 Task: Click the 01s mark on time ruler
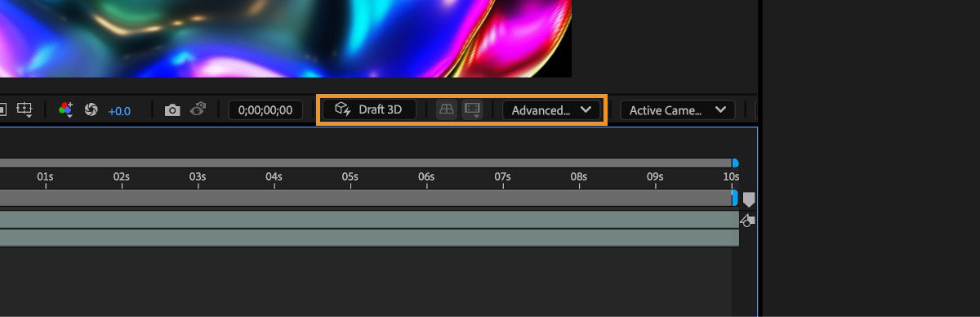45,176
